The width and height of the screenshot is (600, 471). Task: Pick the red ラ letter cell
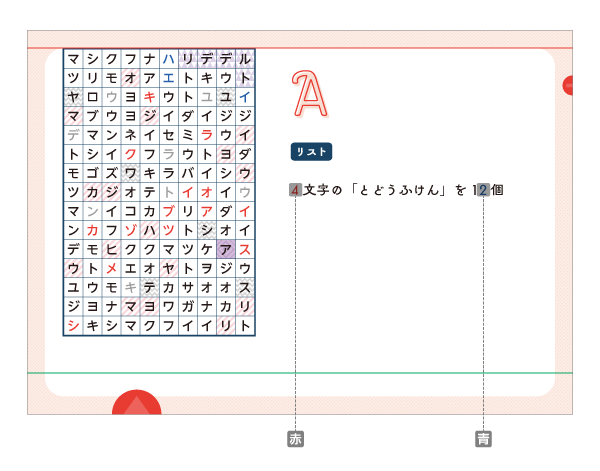coord(207,135)
